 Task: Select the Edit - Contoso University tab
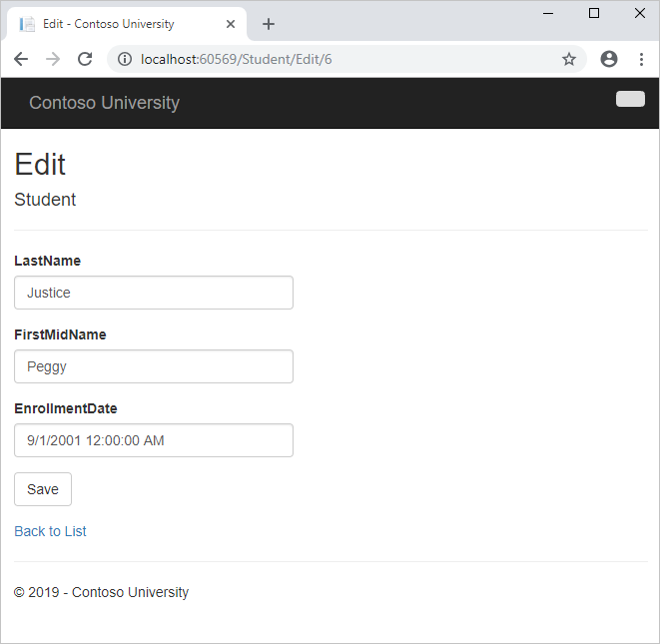click(108, 24)
